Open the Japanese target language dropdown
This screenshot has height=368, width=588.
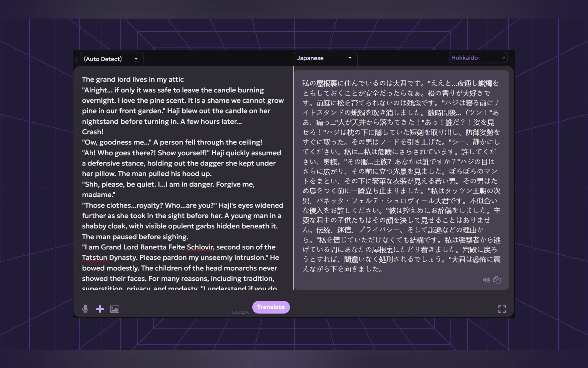(325, 58)
